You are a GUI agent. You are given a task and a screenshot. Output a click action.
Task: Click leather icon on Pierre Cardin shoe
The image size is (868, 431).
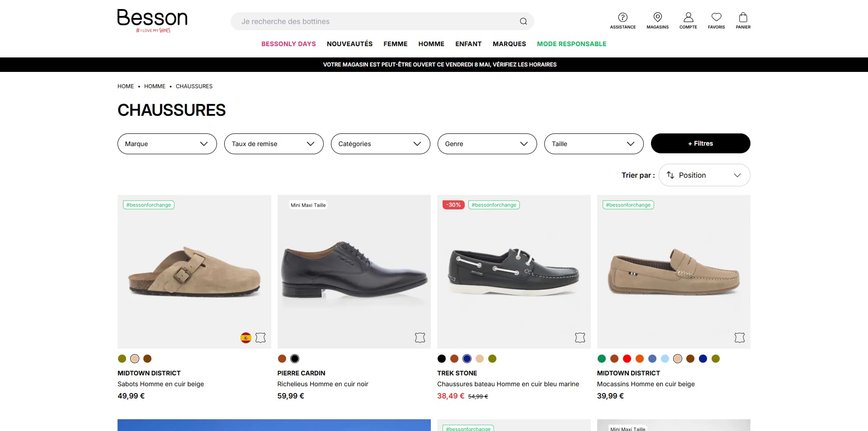point(420,337)
